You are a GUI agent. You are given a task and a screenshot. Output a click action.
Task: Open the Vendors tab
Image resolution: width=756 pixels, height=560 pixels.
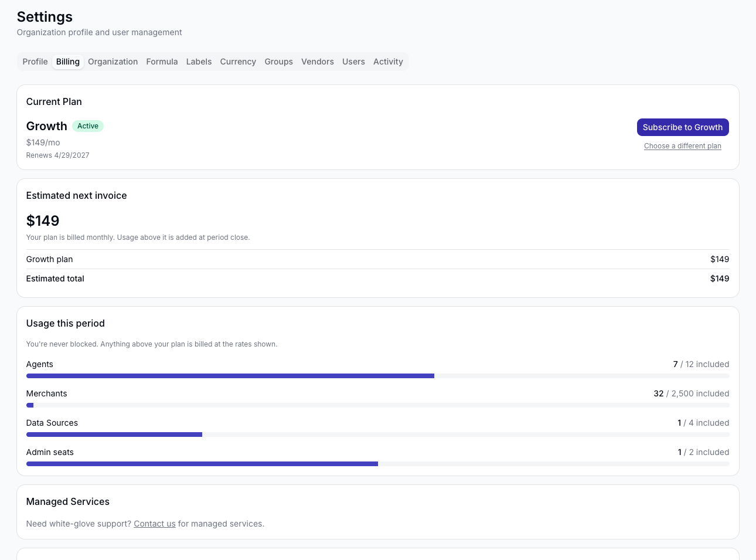pyautogui.click(x=318, y=62)
